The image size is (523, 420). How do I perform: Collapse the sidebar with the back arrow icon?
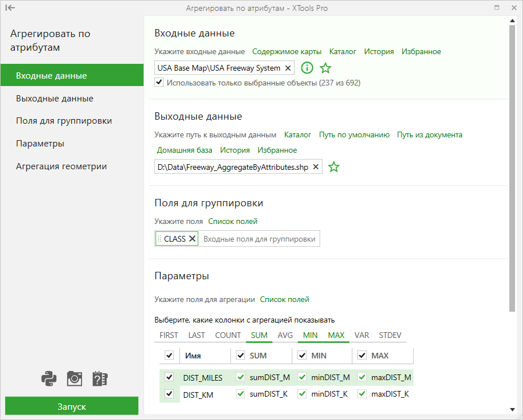coord(10,7)
